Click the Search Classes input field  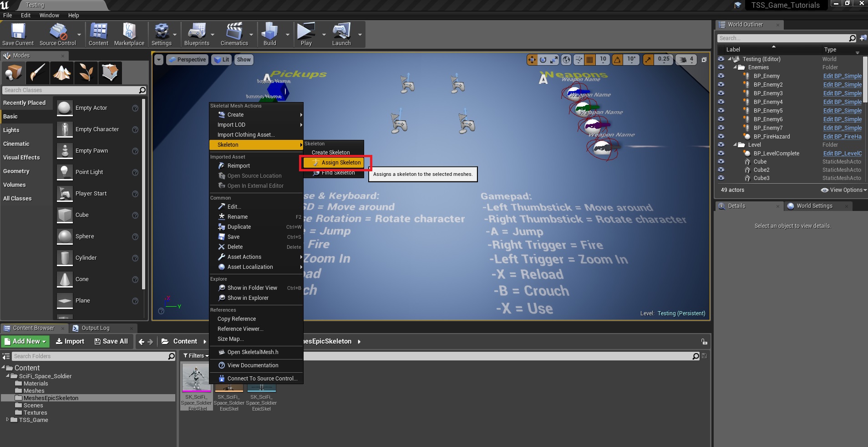pyautogui.click(x=71, y=90)
